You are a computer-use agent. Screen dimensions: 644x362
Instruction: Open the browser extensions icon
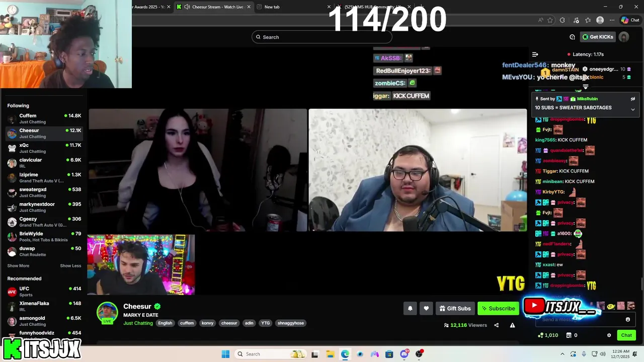[562, 20]
